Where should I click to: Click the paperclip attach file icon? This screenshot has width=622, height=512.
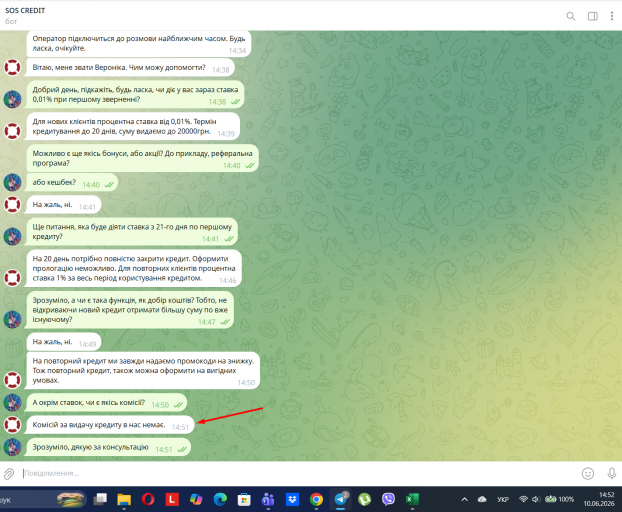coord(9,474)
